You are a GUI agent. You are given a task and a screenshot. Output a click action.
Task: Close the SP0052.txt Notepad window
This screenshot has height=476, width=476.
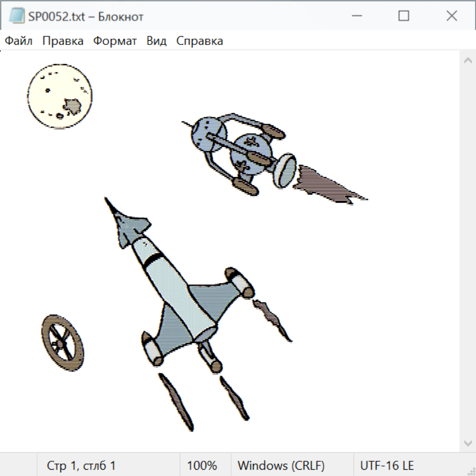(452, 16)
